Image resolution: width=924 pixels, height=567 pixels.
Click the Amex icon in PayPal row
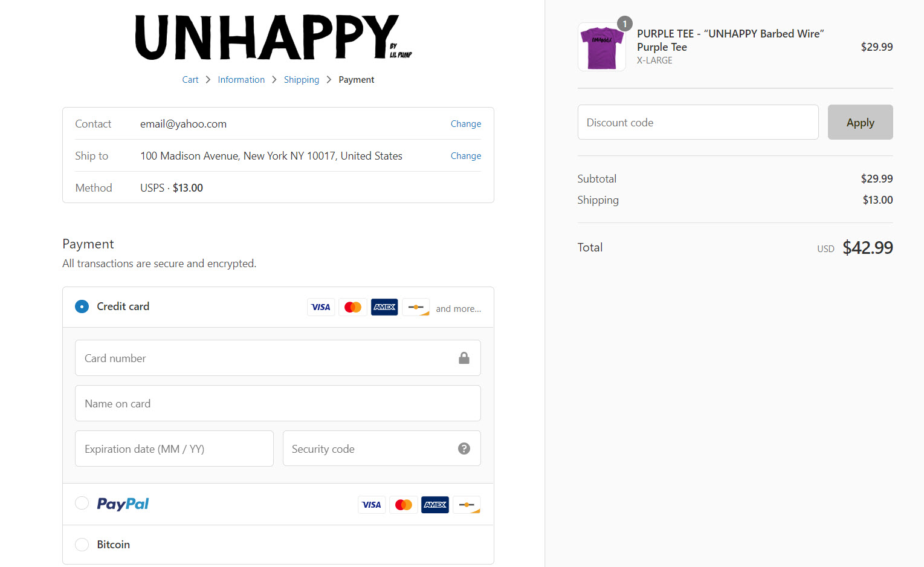(x=435, y=505)
